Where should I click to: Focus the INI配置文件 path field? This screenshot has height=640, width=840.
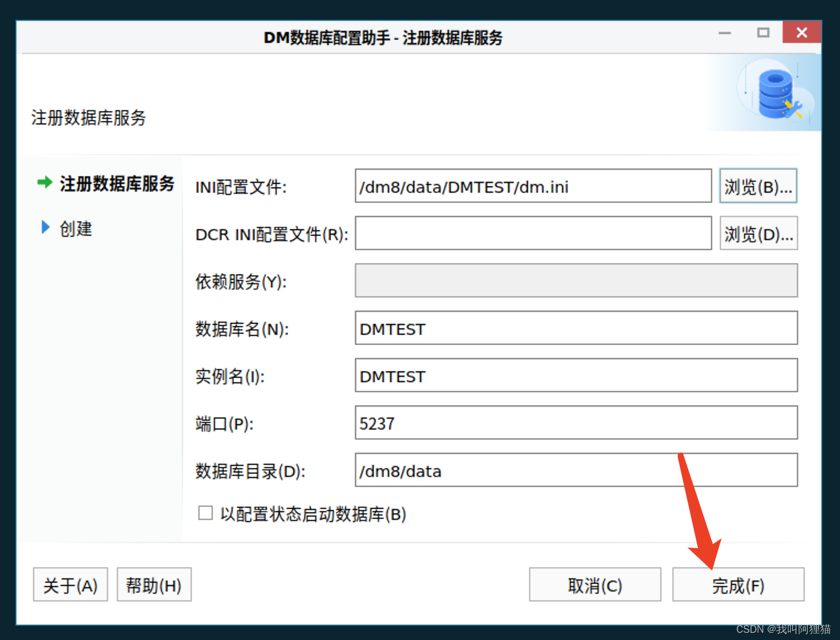(533, 186)
